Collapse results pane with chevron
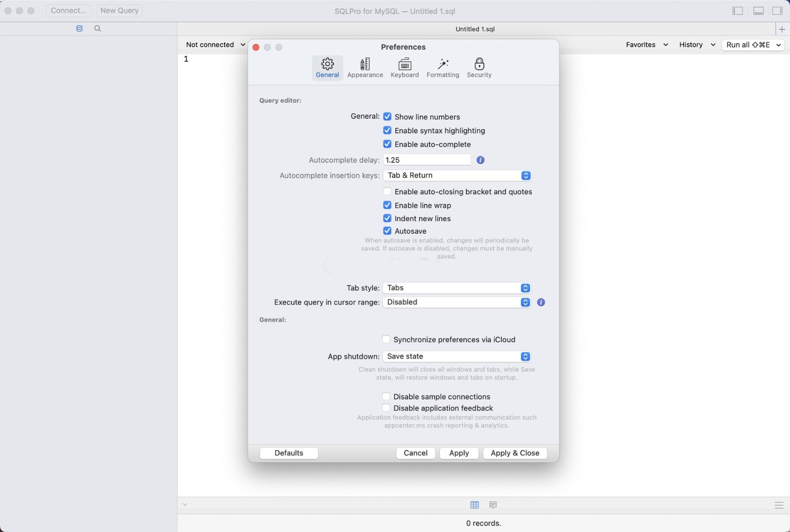 click(x=185, y=504)
